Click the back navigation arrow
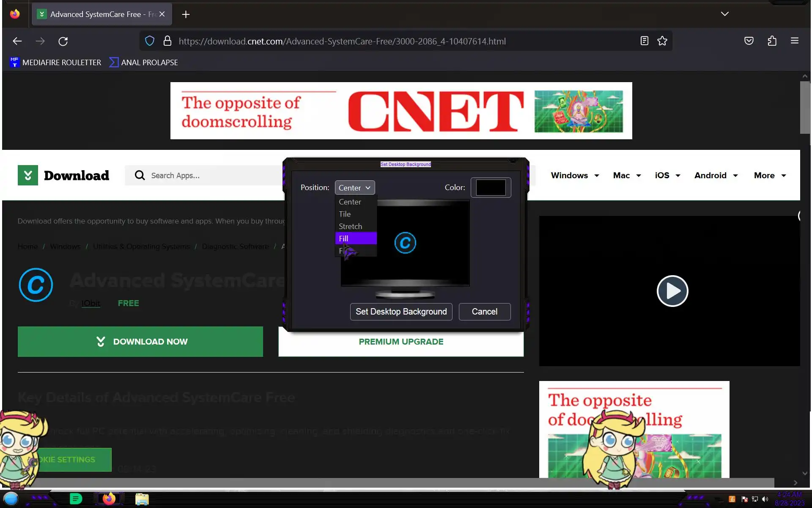The width and height of the screenshot is (812, 508). [x=17, y=41]
